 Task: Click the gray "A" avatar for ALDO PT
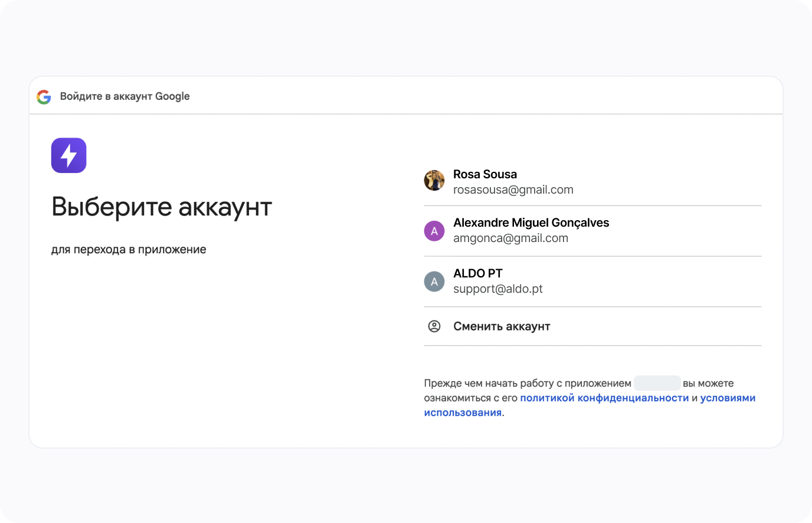coord(434,282)
